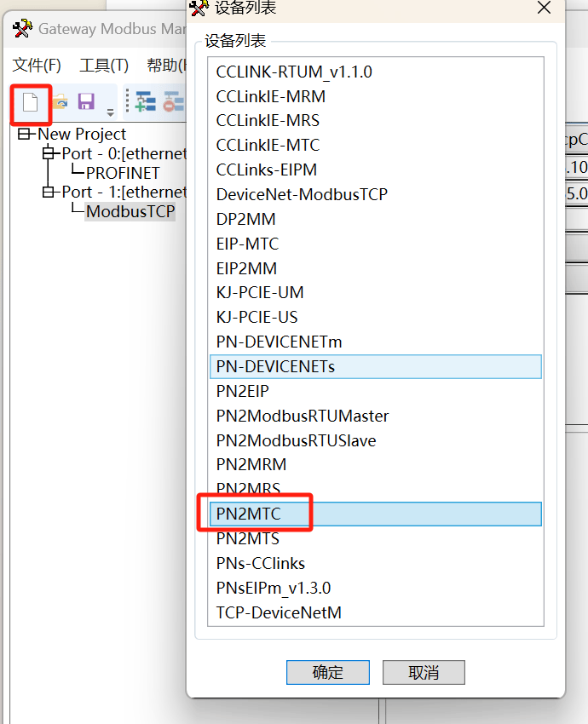Select CCLINK-RTUM_v1.1.0 in device list

pyautogui.click(x=376, y=72)
